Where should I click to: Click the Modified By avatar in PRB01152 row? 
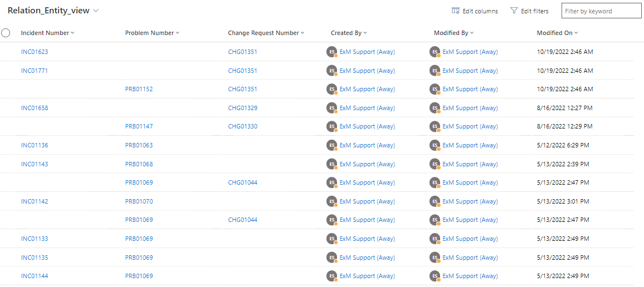pyautogui.click(x=435, y=89)
